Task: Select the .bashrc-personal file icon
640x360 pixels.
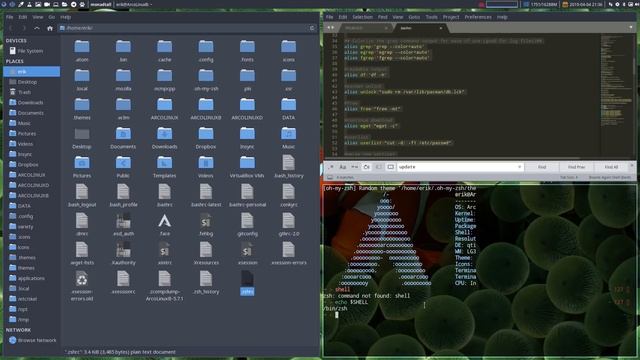Action: 247,191
